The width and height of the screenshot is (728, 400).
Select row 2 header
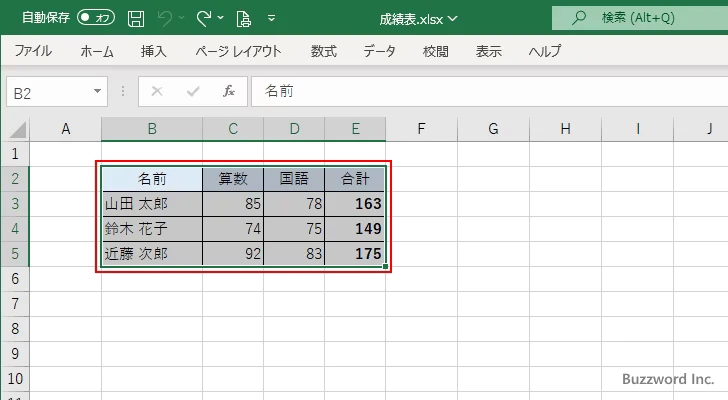tap(15, 179)
